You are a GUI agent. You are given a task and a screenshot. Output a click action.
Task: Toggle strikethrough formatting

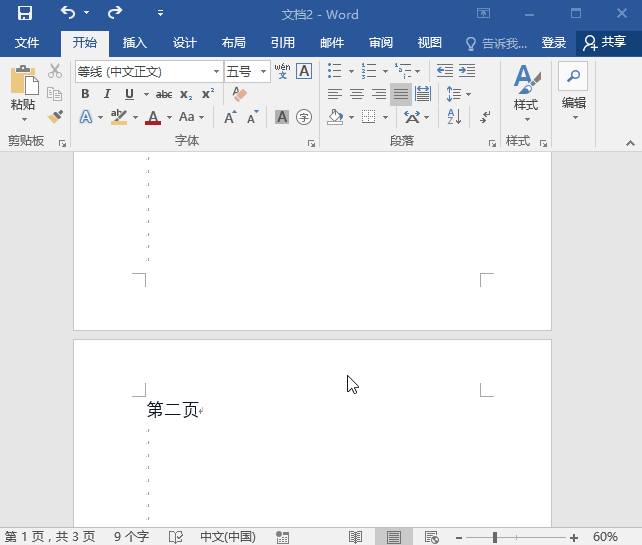pyautogui.click(x=164, y=94)
